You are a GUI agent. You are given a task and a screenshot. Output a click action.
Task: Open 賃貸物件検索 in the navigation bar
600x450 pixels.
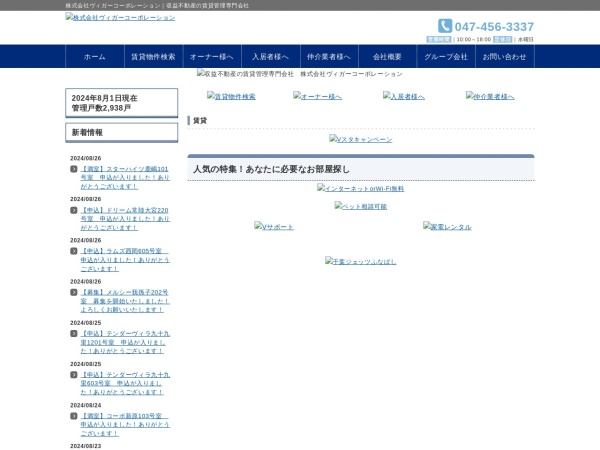point(153,57)
